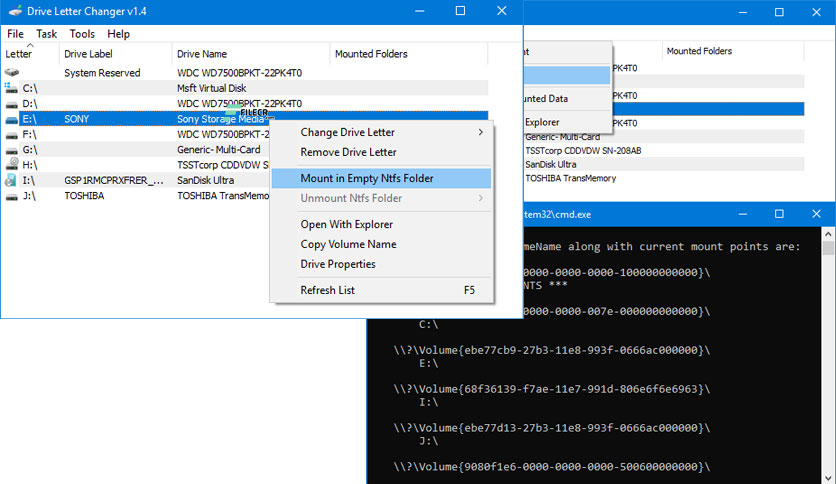
Task: Open the Help menu
Action: (x=118, y=34)
